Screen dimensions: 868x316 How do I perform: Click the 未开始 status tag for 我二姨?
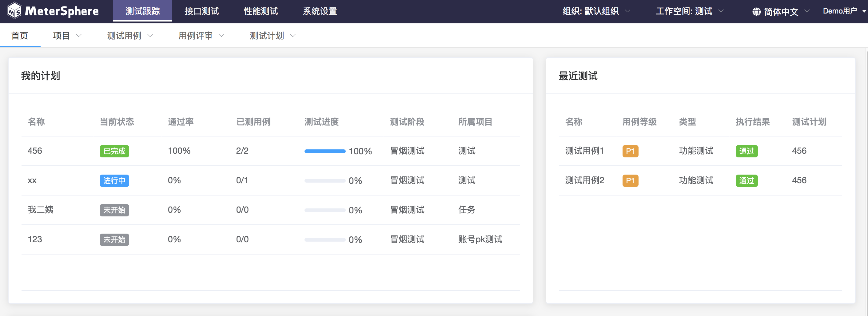(114, 210)
